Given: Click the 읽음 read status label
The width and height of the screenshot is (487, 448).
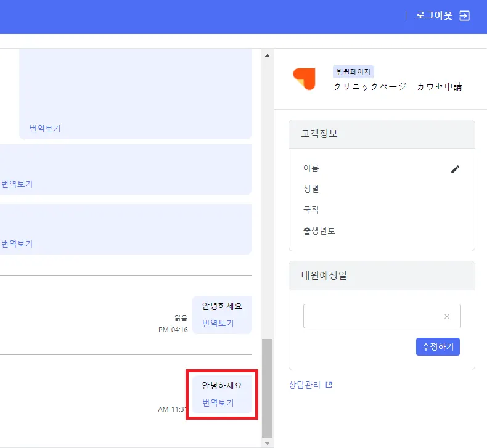Looking at the screenshot, I should click(181, 318).
